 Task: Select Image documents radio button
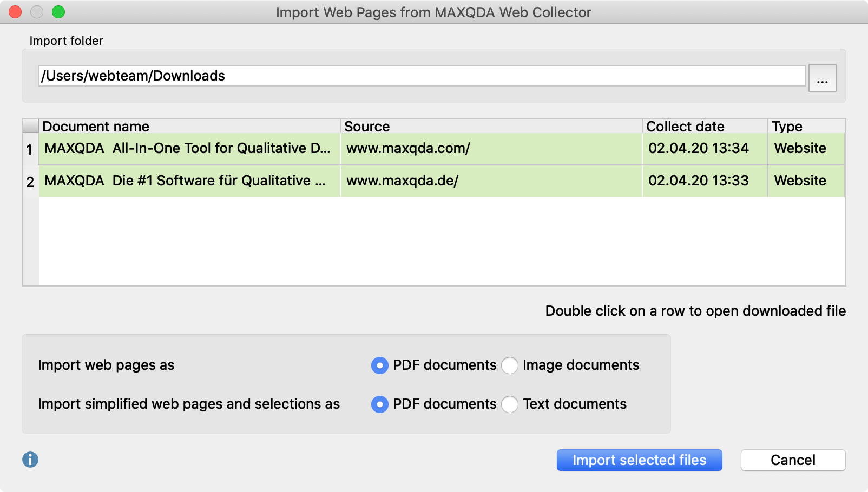tap(510, 365)
